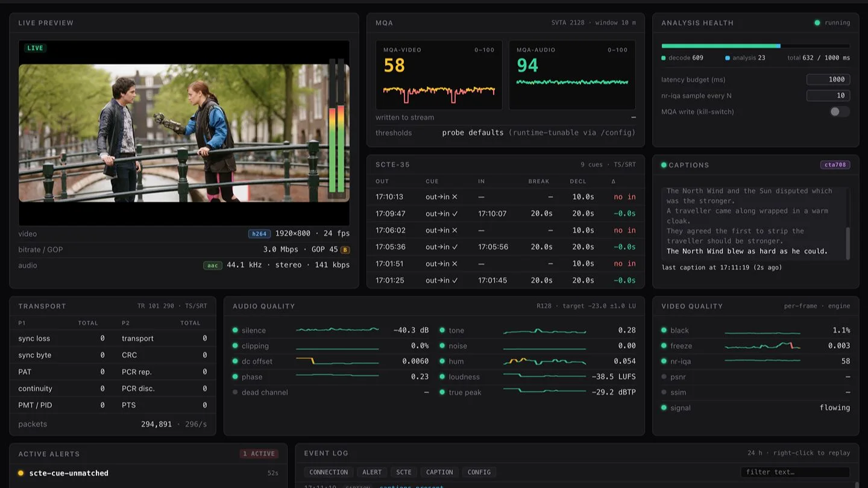Viewport: 868px width, 488px height.
Task: Select the SCTE filter chip
Action: click(x=404, y=472)
